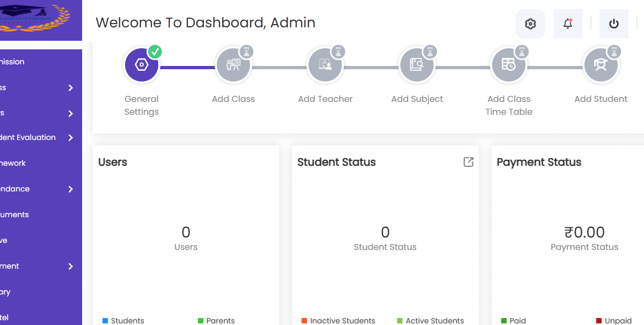Click the zero count in Student Status chart

point(385,232)
